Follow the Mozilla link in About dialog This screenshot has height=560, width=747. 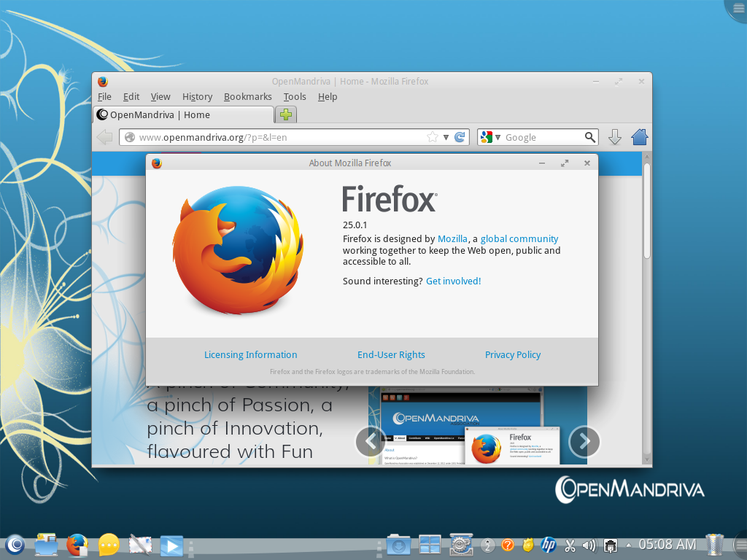coord(452,238)
